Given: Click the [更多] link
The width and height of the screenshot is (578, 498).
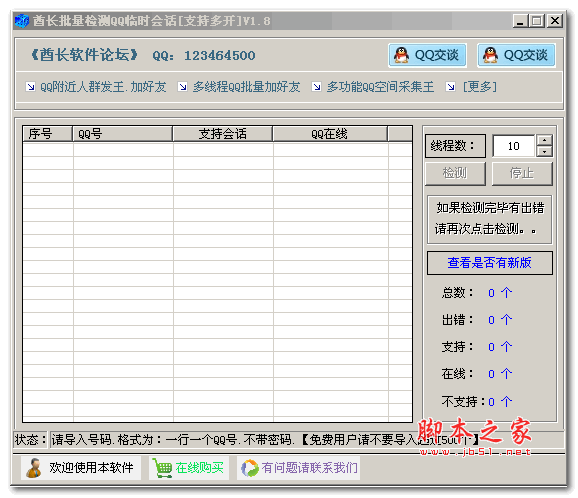Looking at the screenshot, I should (480, 87).
